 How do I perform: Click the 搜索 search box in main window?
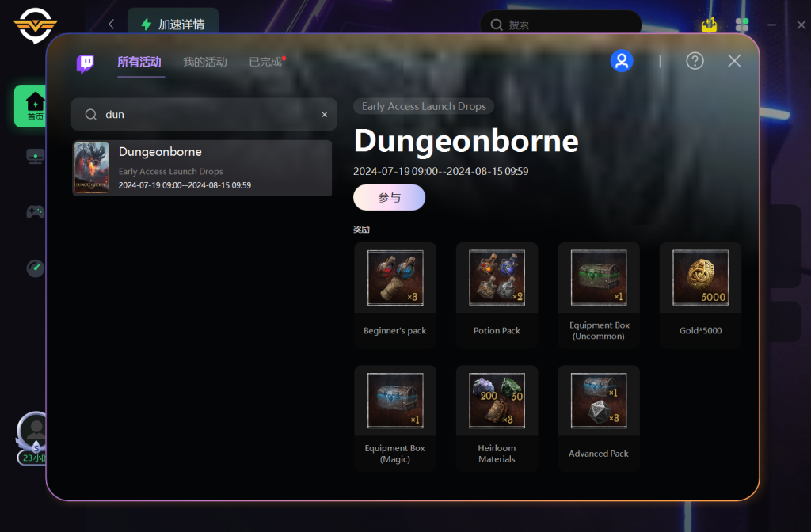(561, 25)
